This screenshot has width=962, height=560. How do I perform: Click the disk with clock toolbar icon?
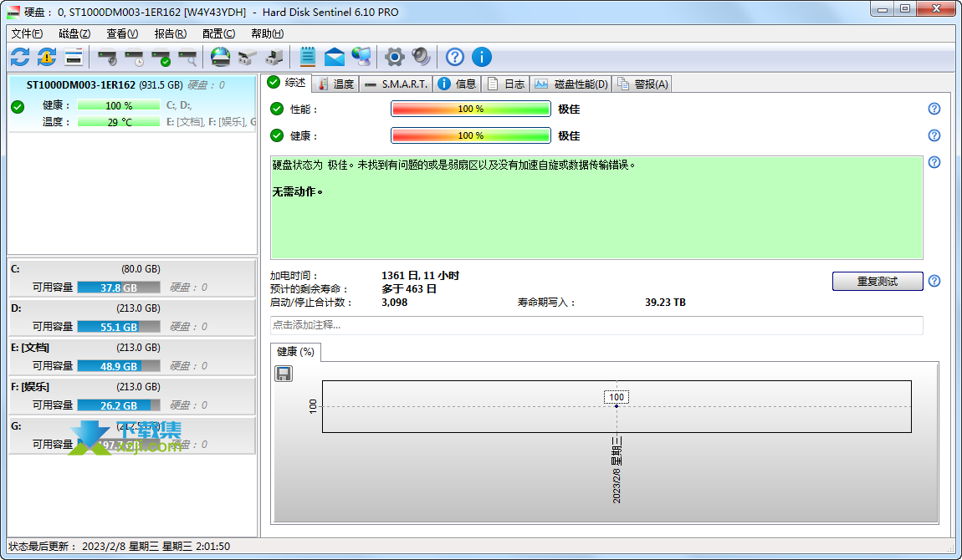[x=134, y=58]
